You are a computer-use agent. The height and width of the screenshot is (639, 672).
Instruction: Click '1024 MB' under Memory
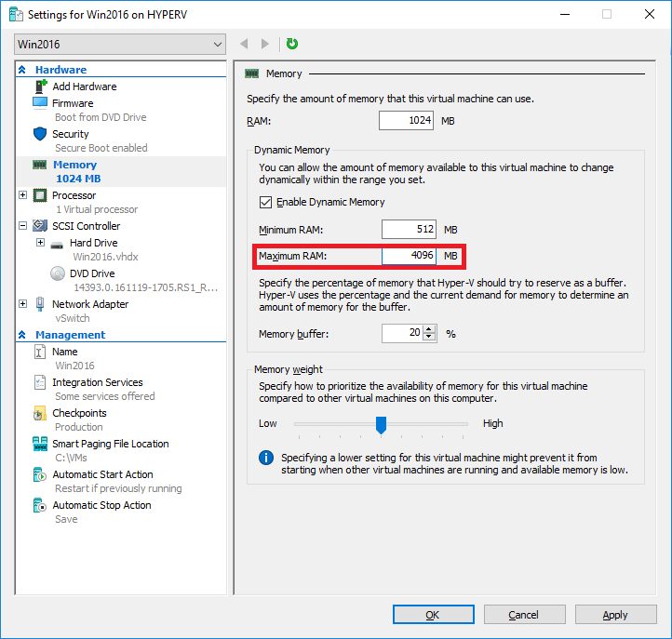[78, 179]
